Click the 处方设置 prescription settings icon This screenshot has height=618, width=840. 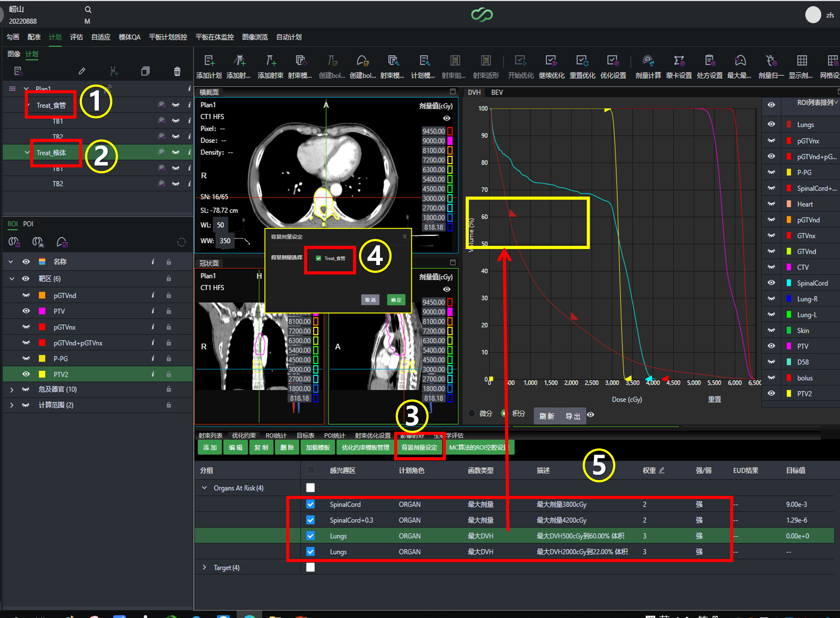tap(709, 61)
